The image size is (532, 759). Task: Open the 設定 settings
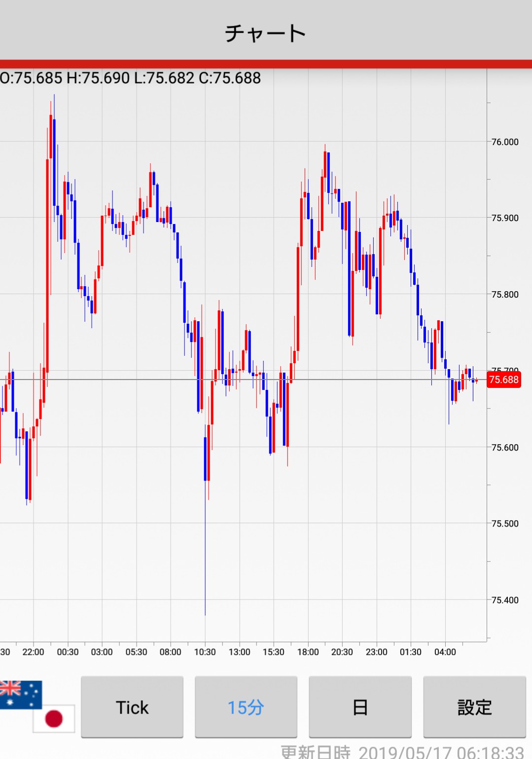474,707
